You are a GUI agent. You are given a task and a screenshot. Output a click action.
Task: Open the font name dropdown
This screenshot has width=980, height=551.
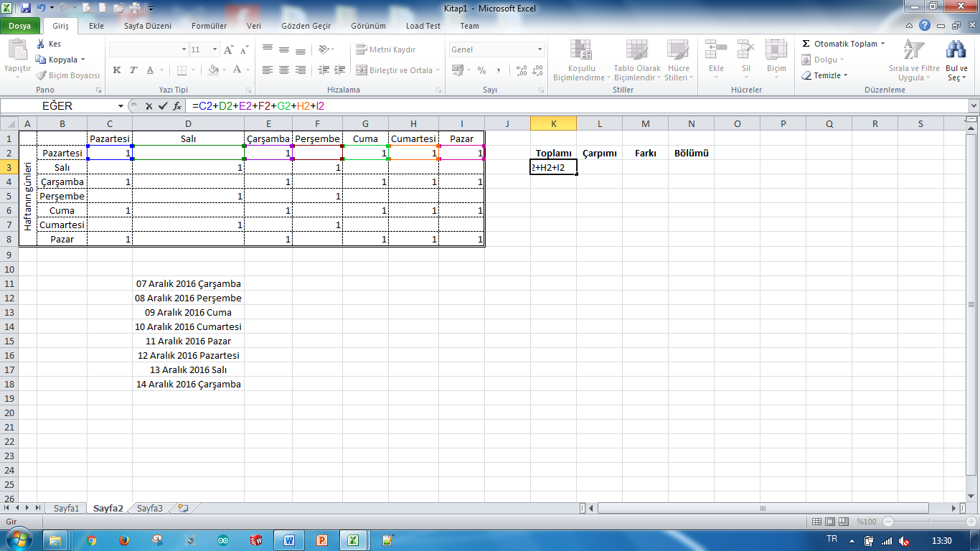tap(184, 50)
